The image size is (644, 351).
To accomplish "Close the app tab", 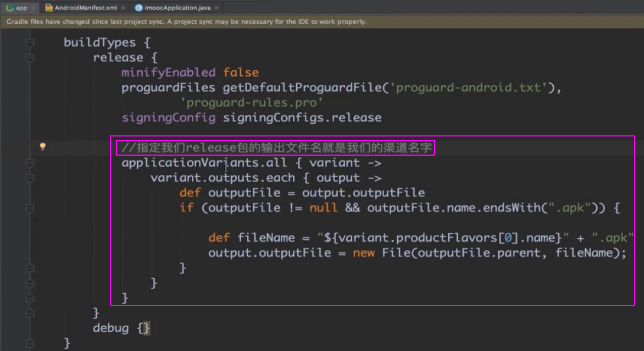I will [x=34, y=8].
